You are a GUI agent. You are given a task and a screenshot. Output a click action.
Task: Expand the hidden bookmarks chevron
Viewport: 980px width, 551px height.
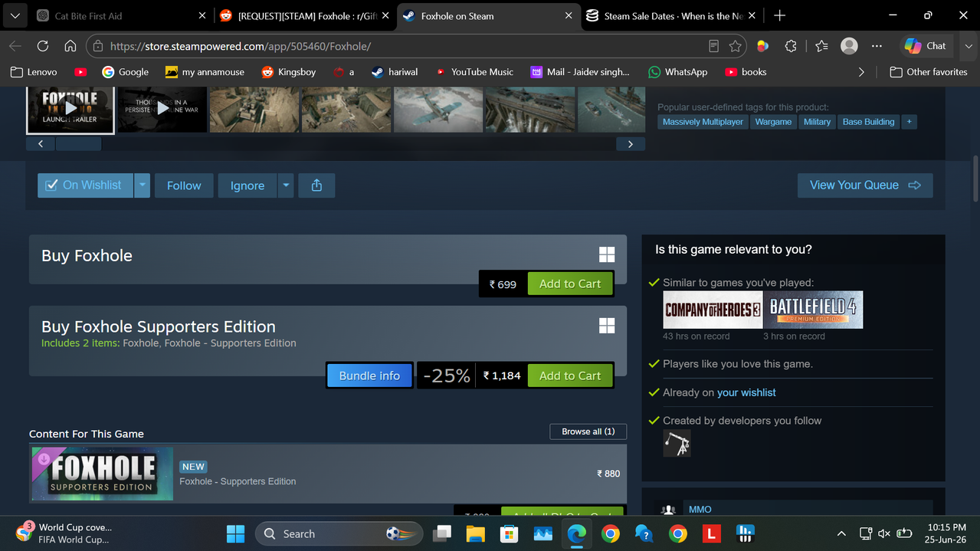coord(861,72)
